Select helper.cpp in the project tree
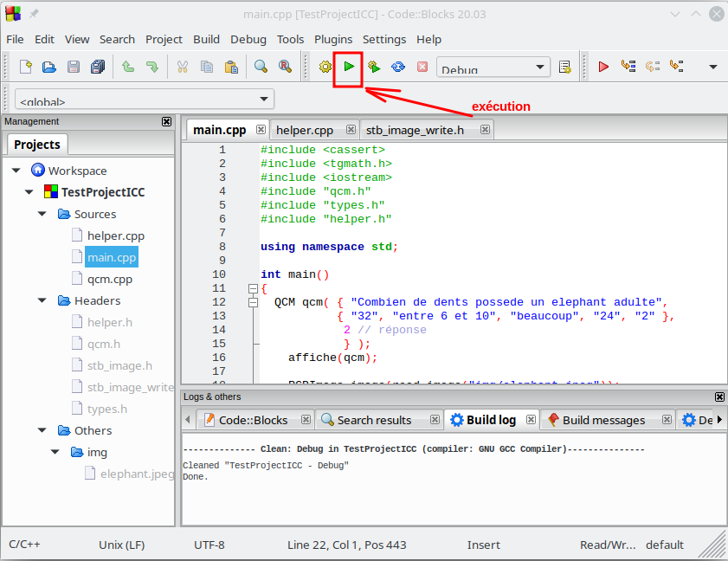Image resolution: width=728 pixels, height=561 pixels. [116, 235]
